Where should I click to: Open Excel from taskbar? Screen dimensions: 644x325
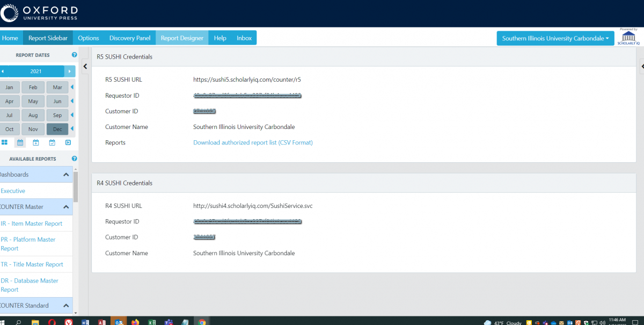point(152,322)
